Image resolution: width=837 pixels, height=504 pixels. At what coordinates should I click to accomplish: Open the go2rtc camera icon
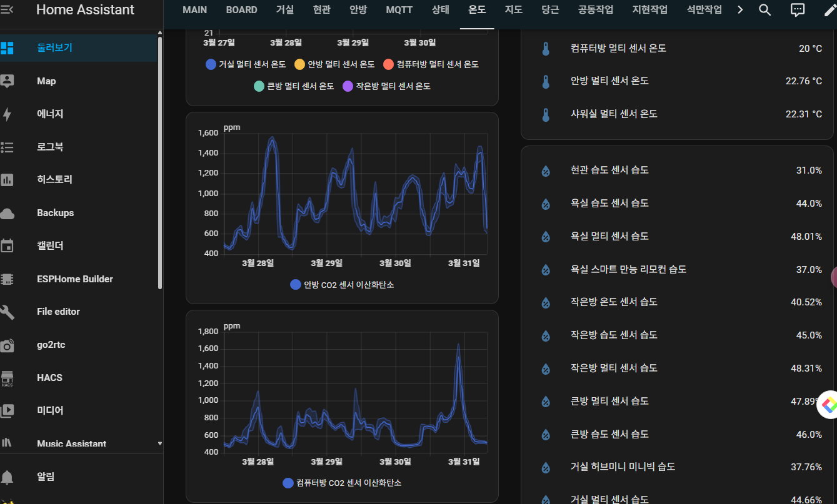click(x=7, y=345)
